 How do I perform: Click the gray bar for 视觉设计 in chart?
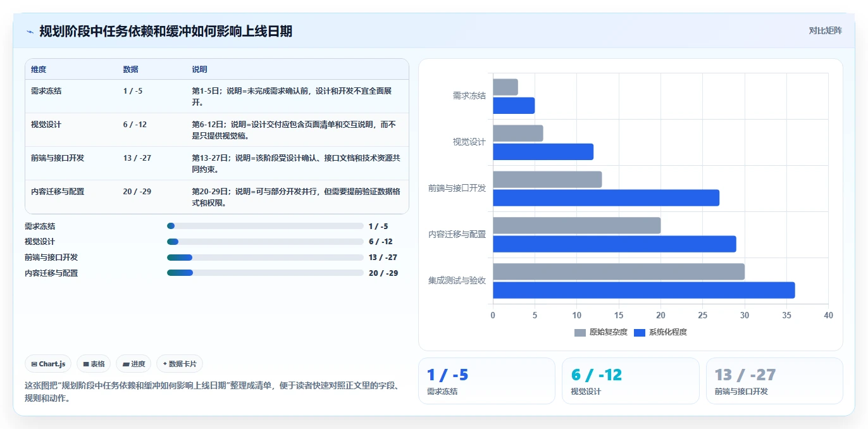coord(518,134)
